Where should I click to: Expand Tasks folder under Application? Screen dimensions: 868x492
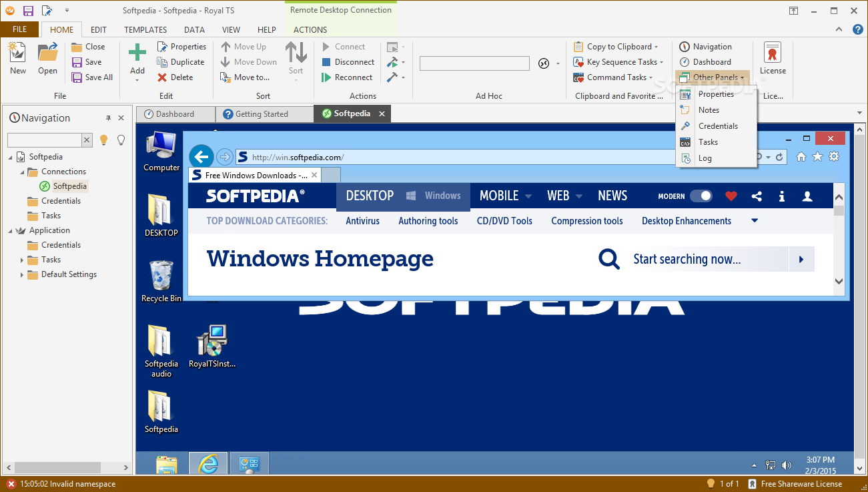pos(22,260)
